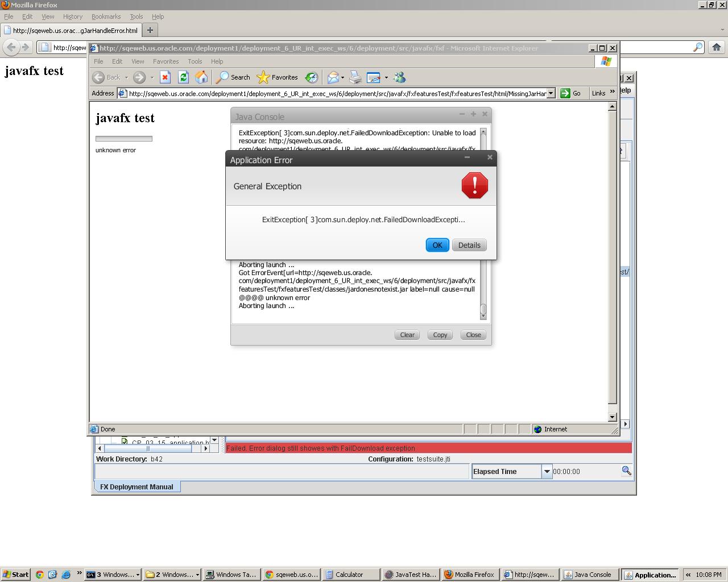Image resolution: width=728 pixels, height=582 pixels.
Task: Select the FX Deployment Manual tab
Action: [136, 487]
